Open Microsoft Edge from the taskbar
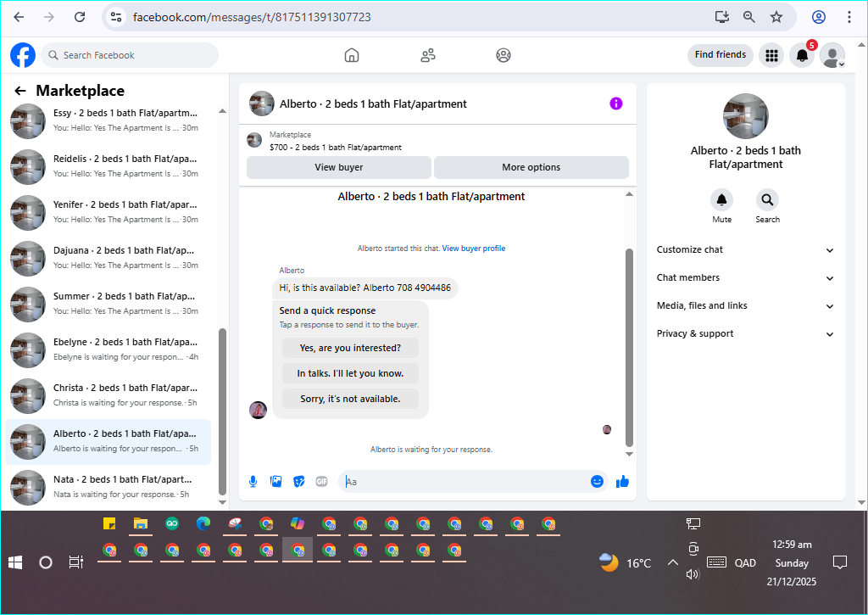 pyautogui.click(x=203, y=523)
